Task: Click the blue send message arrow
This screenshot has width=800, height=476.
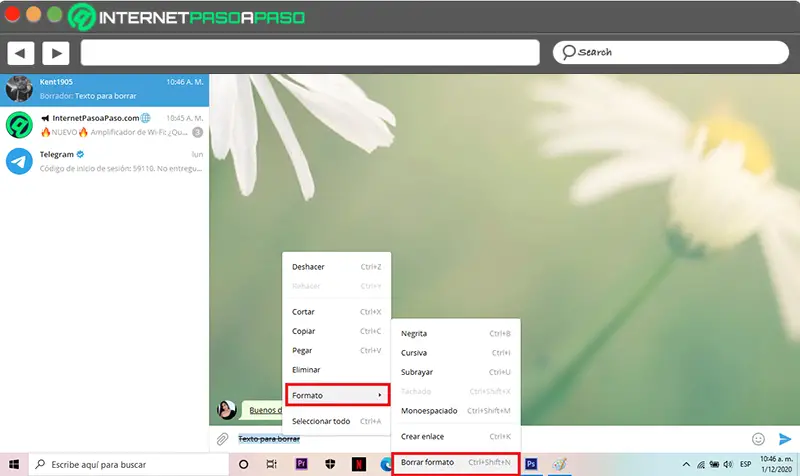Action: coord(785,439)
